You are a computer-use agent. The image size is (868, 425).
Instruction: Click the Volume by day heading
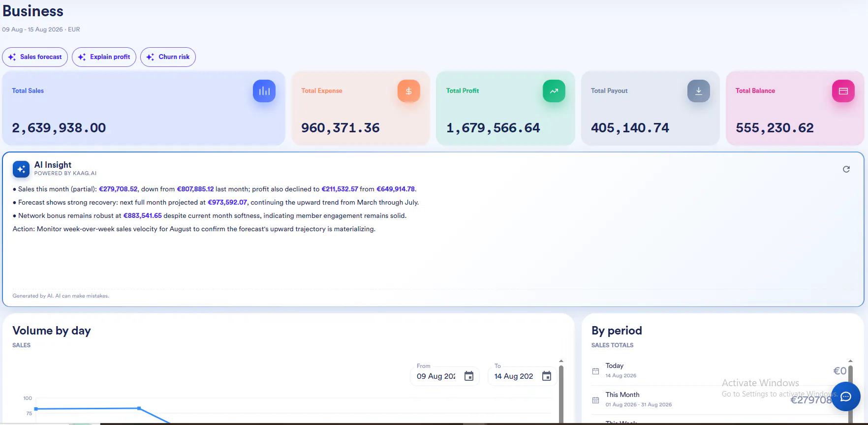[52, 331]
